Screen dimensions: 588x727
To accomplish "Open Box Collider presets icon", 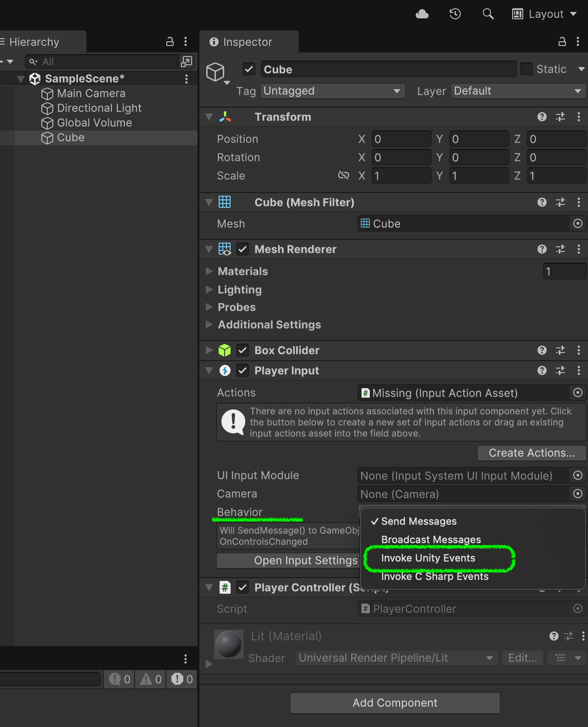I will [x=560, y=350].
